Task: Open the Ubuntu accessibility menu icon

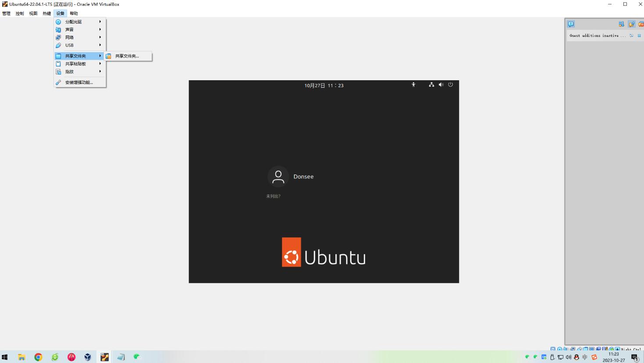Action: click(x=413, y=85)
